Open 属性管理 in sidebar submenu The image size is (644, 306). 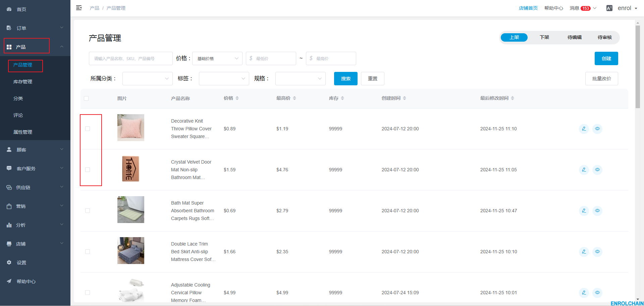(23, 132)
